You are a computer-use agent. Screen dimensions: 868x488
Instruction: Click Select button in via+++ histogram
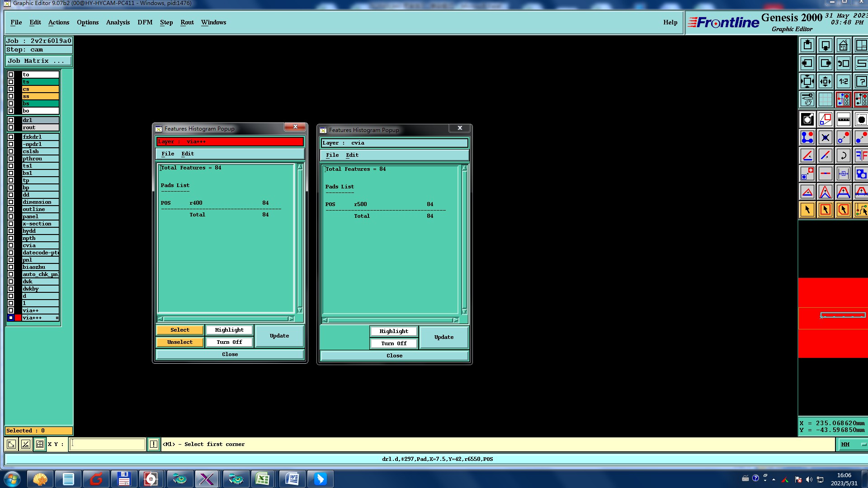click(180, 330)
